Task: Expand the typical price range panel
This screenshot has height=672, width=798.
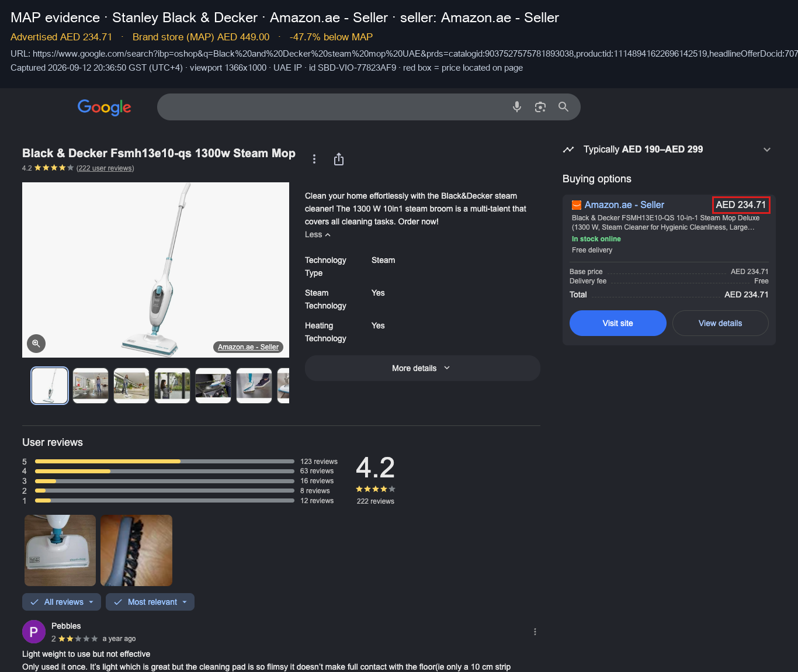Action: [767, 150]
